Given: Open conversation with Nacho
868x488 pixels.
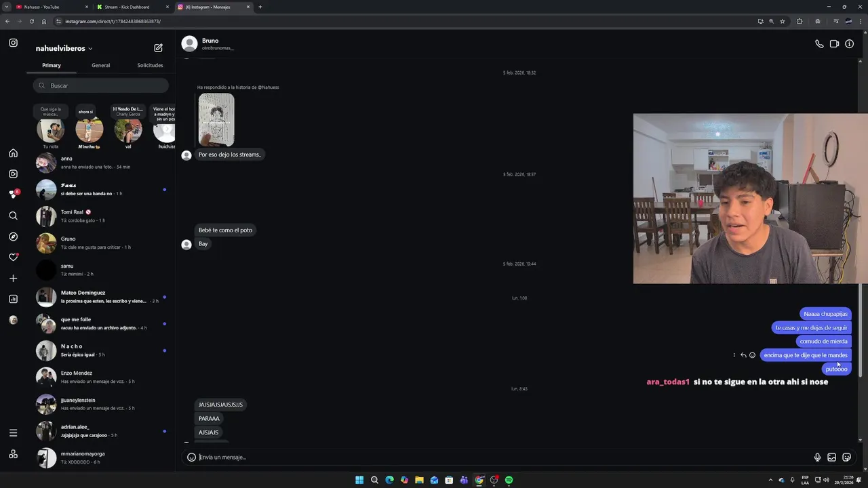Looking at the screenshot, I should (x=101, y=350).
